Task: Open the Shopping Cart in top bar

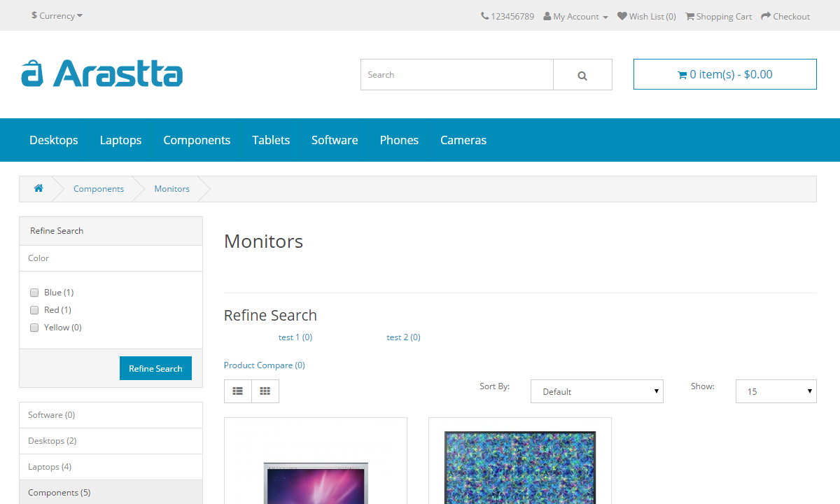Action: click(x=718, y=16)
